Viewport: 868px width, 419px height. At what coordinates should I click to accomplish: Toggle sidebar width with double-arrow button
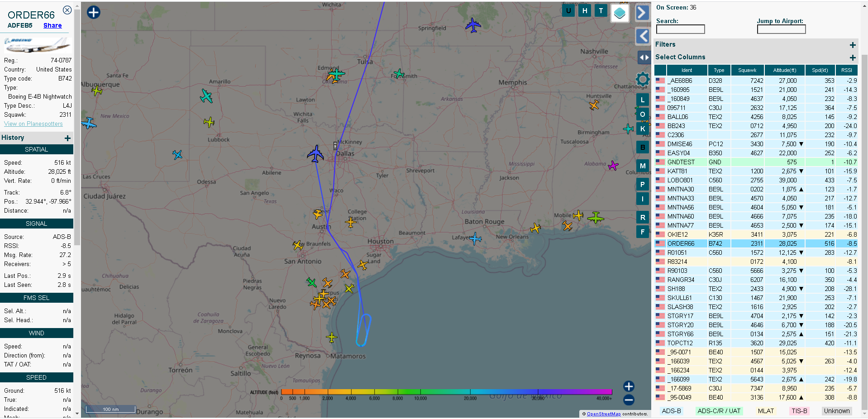(644, 57)
